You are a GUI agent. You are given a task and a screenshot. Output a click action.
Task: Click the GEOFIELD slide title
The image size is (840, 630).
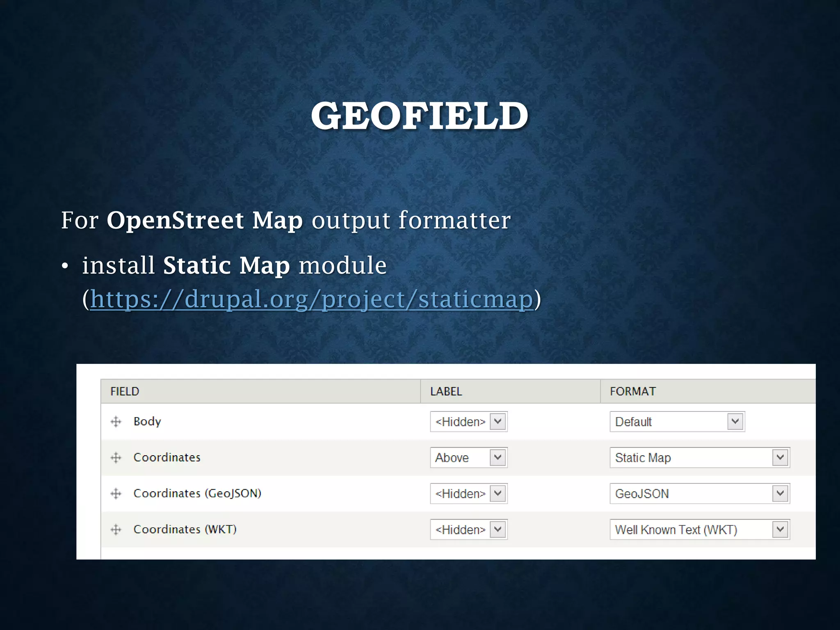point(420,116)
